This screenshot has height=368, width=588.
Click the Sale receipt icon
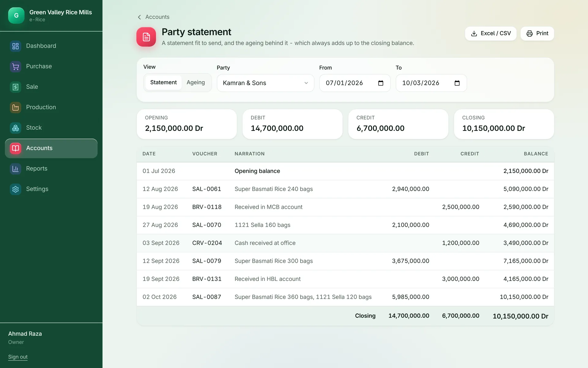[16, 87]
